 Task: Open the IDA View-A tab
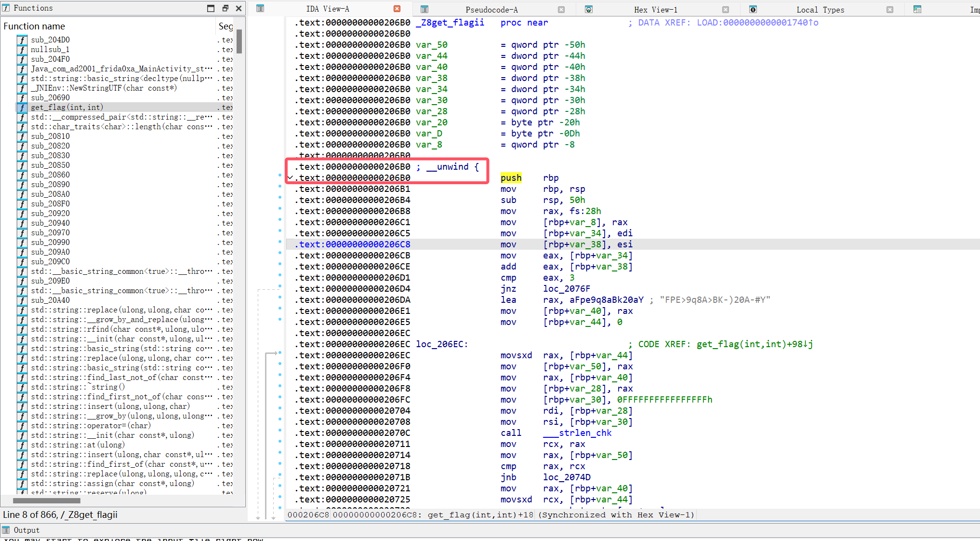click(x=328, y=9)
